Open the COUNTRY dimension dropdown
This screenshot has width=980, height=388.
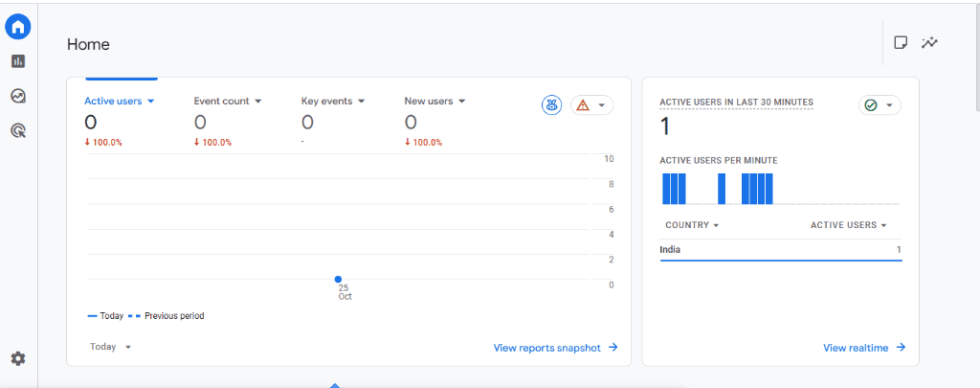tap(692, 225)
